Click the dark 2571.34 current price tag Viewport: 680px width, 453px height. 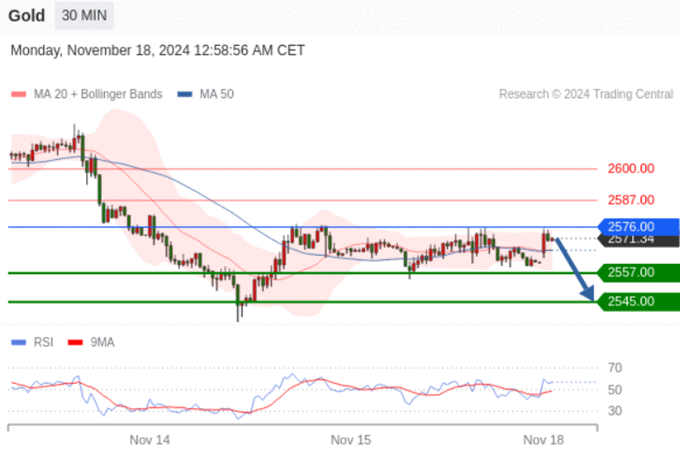[638, 242]
